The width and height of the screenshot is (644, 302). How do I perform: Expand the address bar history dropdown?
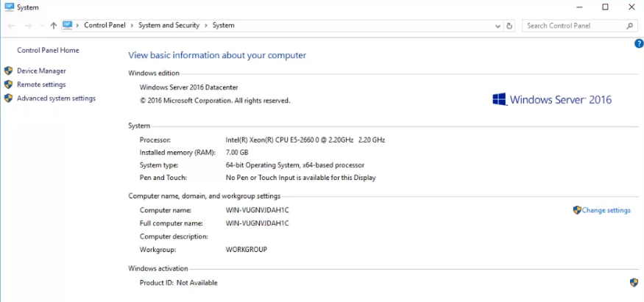pyautogui.click(x=498, y=26)
